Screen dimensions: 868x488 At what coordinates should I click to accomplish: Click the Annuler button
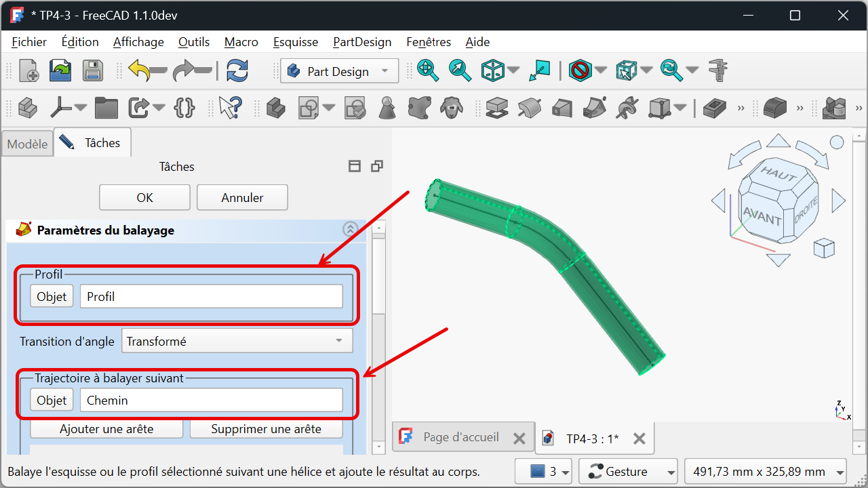(242, 197)
